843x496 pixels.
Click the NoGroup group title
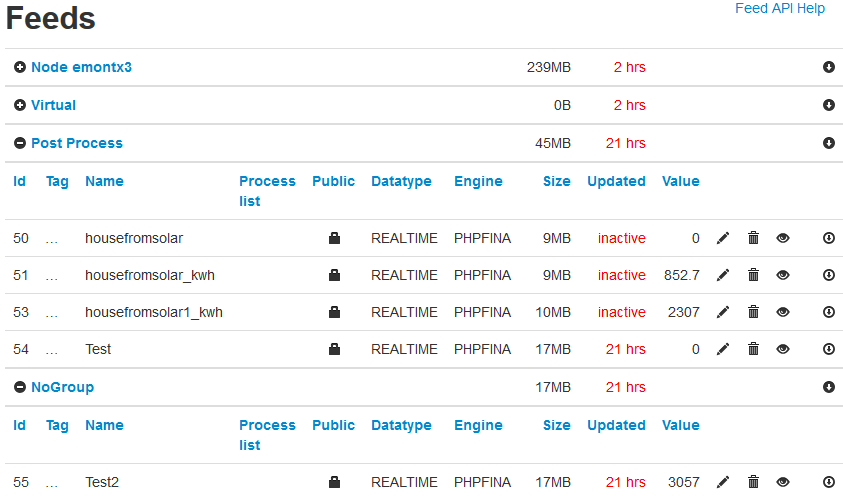click(x=62, y=387)
